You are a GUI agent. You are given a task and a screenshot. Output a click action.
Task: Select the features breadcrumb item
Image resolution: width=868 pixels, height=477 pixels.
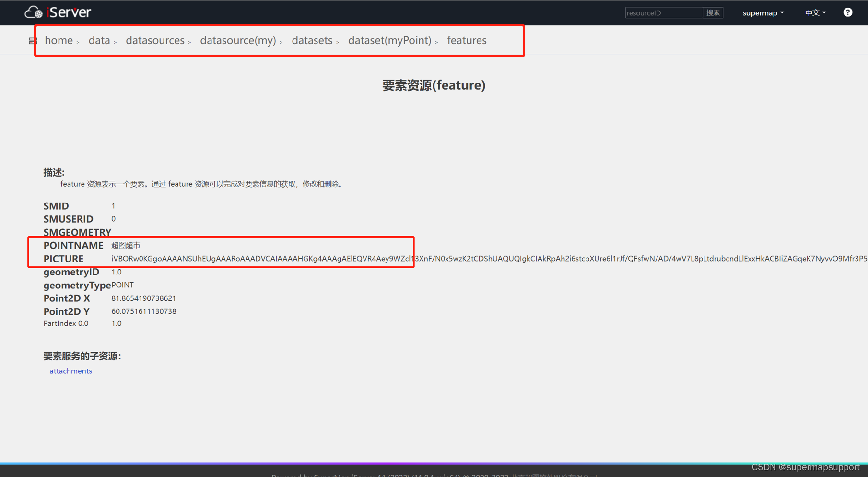467,40
